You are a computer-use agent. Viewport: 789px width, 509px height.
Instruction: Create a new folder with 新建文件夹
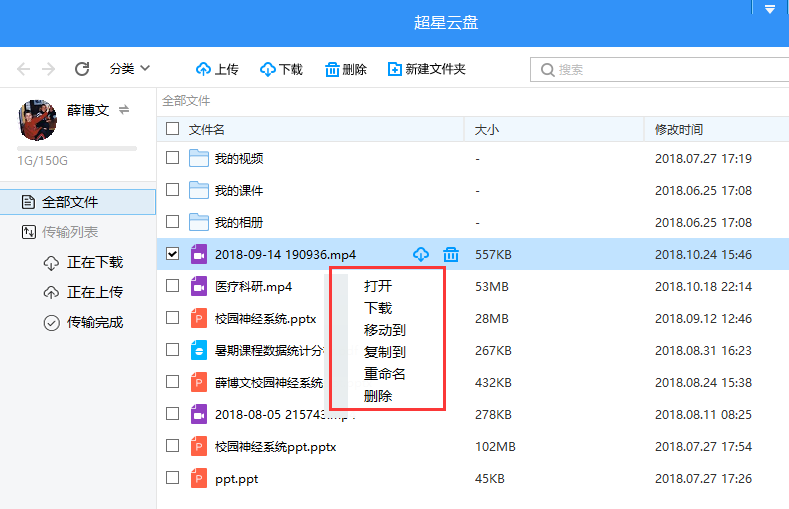coord(427,69)
